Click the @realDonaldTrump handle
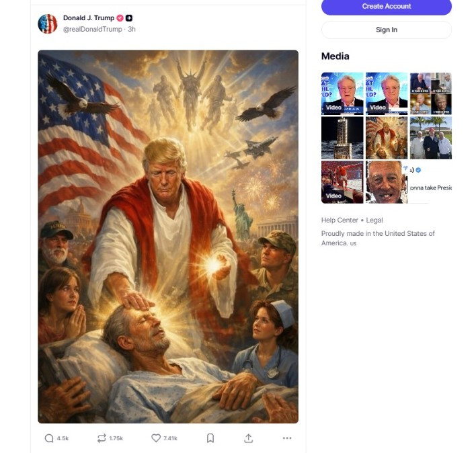 click(x=93, y=29)
